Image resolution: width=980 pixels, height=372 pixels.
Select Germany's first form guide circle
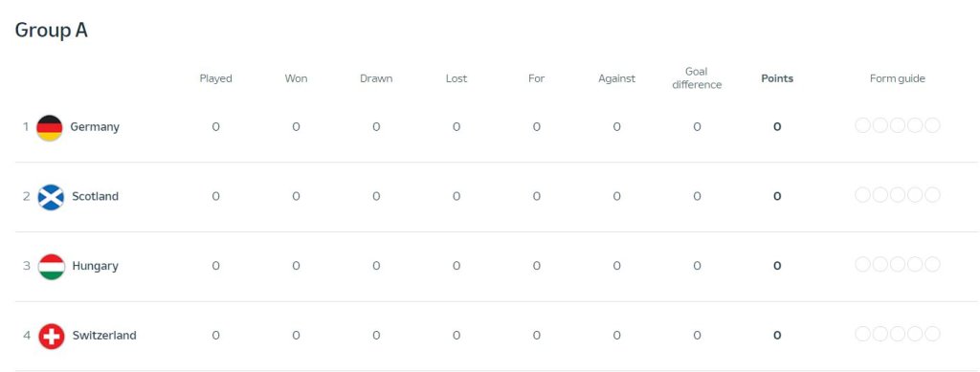click(862, 125)
